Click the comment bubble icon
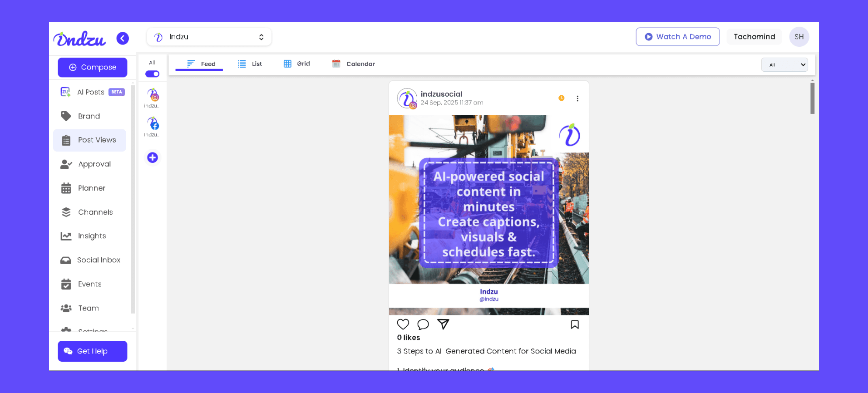This screenshot has height=393, width=868. 423,324
